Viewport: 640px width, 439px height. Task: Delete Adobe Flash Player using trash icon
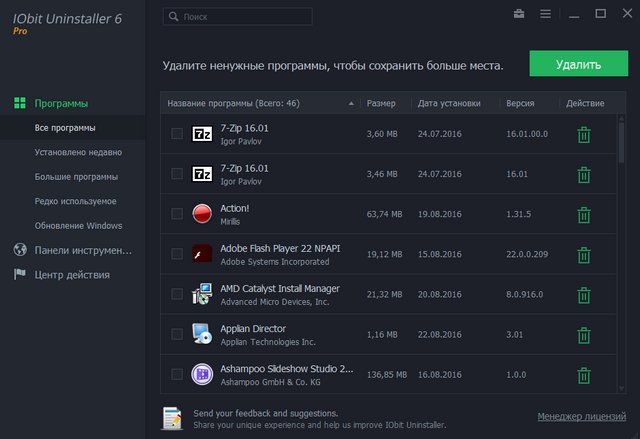(583, 254)
